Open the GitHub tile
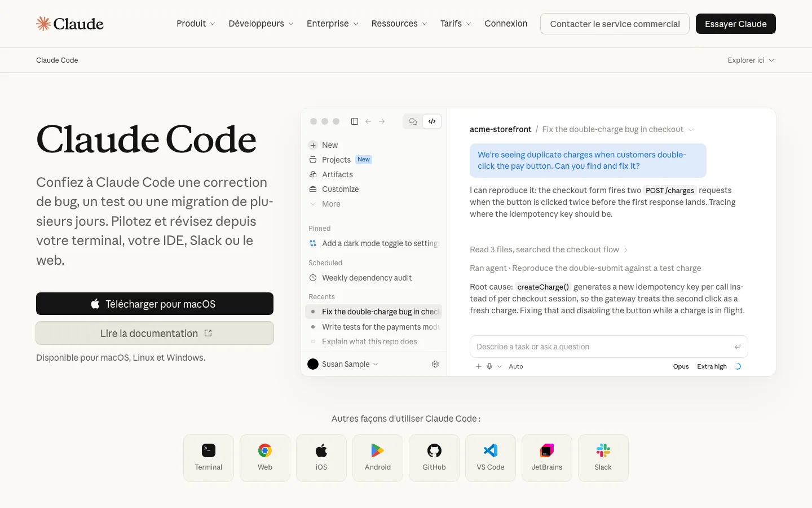 pyautogui.click(x=434, y=458)
